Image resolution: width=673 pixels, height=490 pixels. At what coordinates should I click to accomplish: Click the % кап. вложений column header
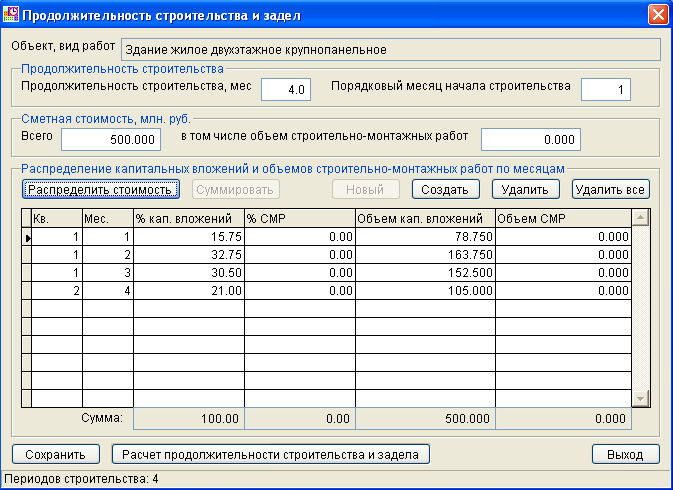(x=189, y=218)
